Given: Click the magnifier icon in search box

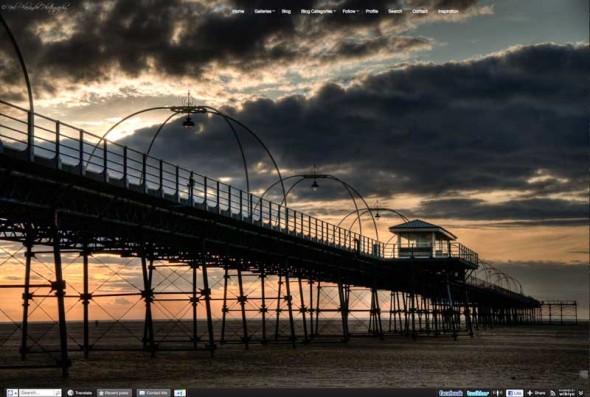Looking at the screenshot, I should pyautogui.click(x=58, y=393).
